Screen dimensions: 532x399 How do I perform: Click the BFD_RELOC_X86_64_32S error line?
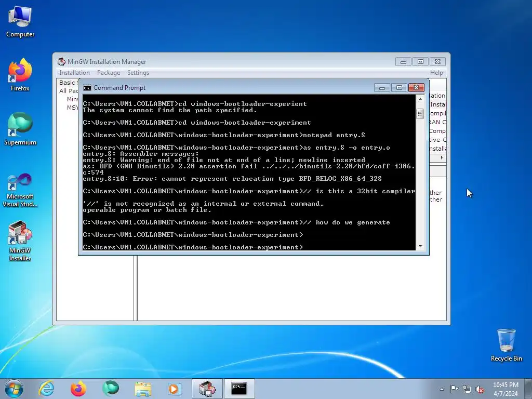click(x=232, y=179)
